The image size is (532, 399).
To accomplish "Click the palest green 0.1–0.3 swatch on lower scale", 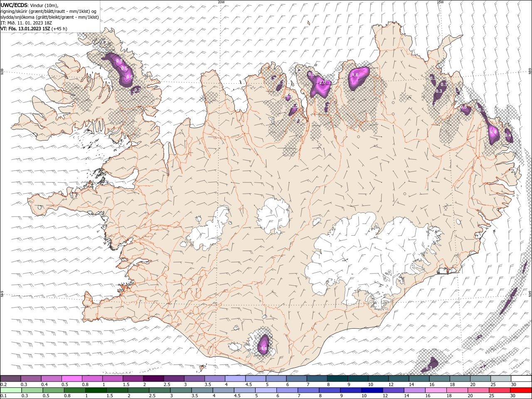I will click(11, 390).
